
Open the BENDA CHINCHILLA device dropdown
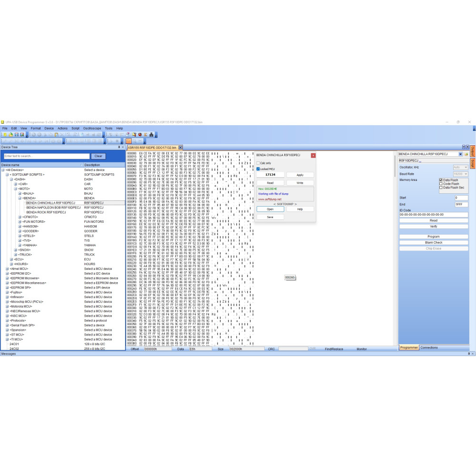(460, 154)
